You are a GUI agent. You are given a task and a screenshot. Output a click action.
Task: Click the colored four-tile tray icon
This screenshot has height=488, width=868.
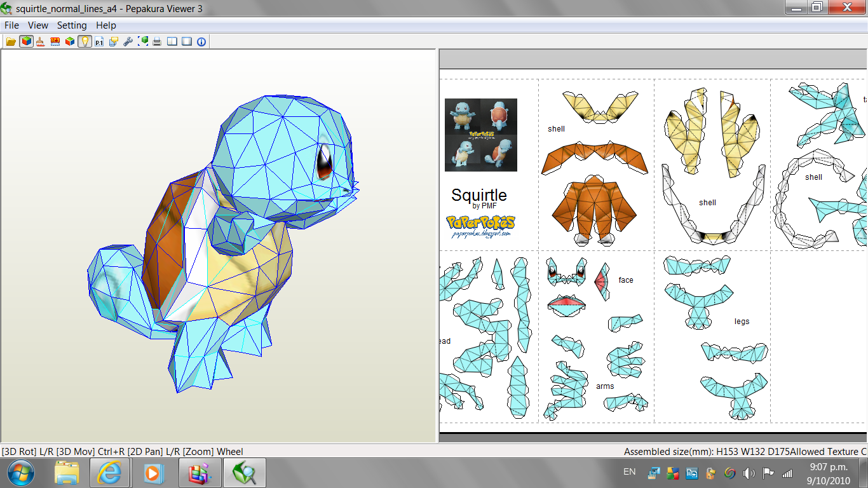[x=672, y=473]
